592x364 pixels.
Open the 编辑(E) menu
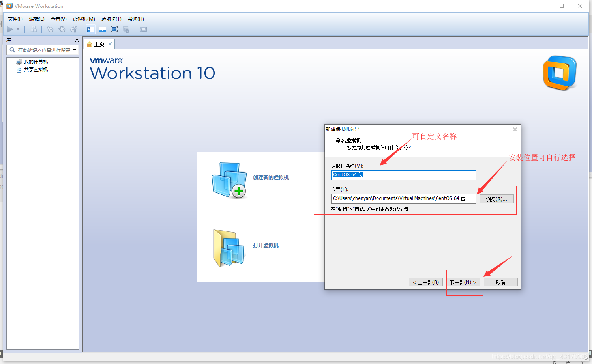(37, 19)
